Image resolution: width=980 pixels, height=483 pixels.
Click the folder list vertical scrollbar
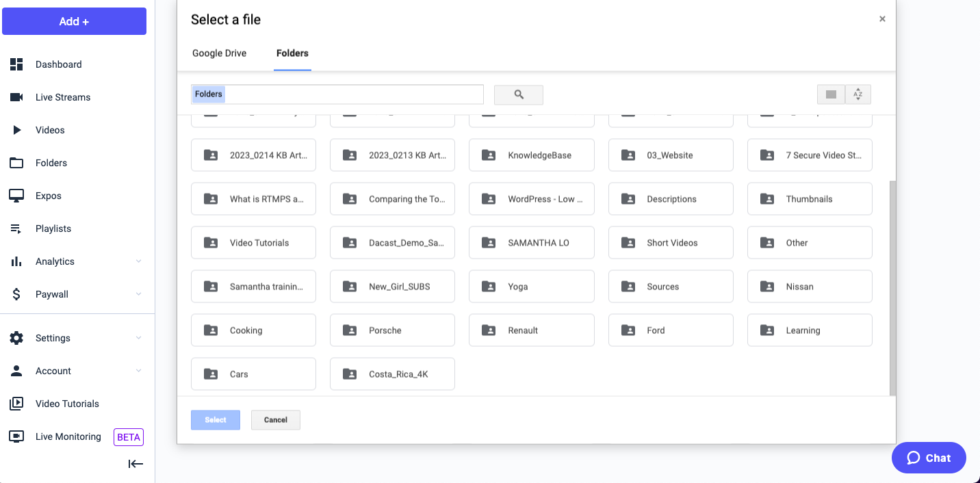coord(892,287)
